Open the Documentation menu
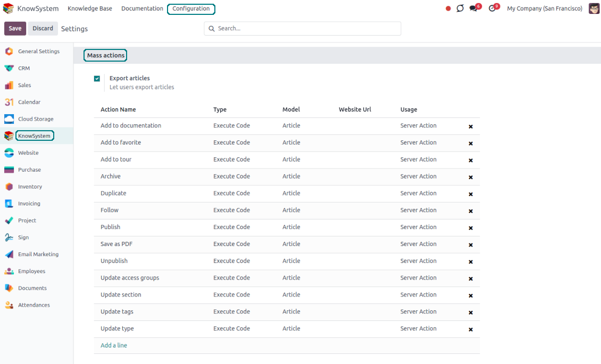The image size is (601, 364). (142, 9)
